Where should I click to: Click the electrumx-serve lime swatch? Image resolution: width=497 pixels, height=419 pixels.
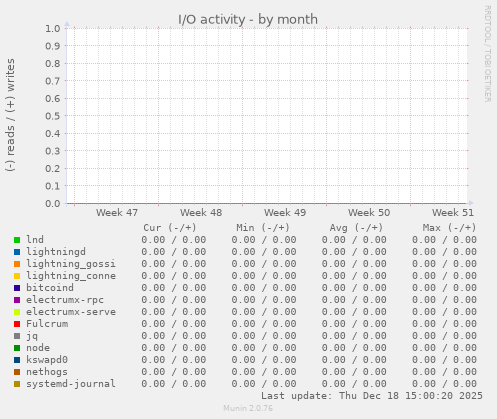click(x=17, y=312)
